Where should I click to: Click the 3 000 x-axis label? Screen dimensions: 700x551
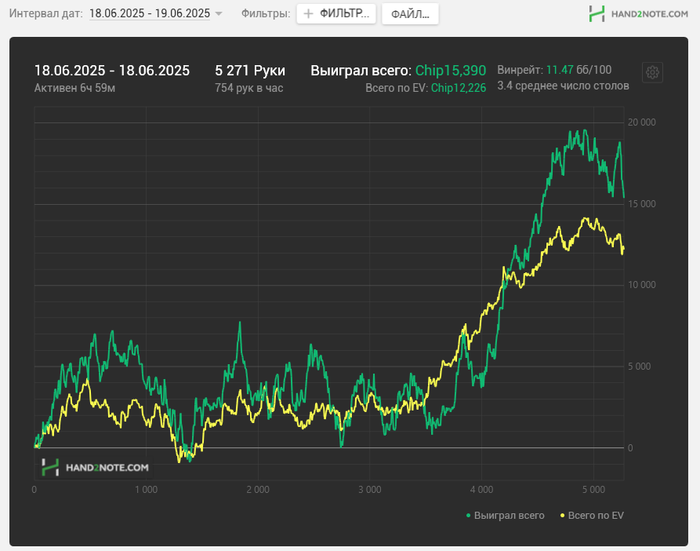370,490
